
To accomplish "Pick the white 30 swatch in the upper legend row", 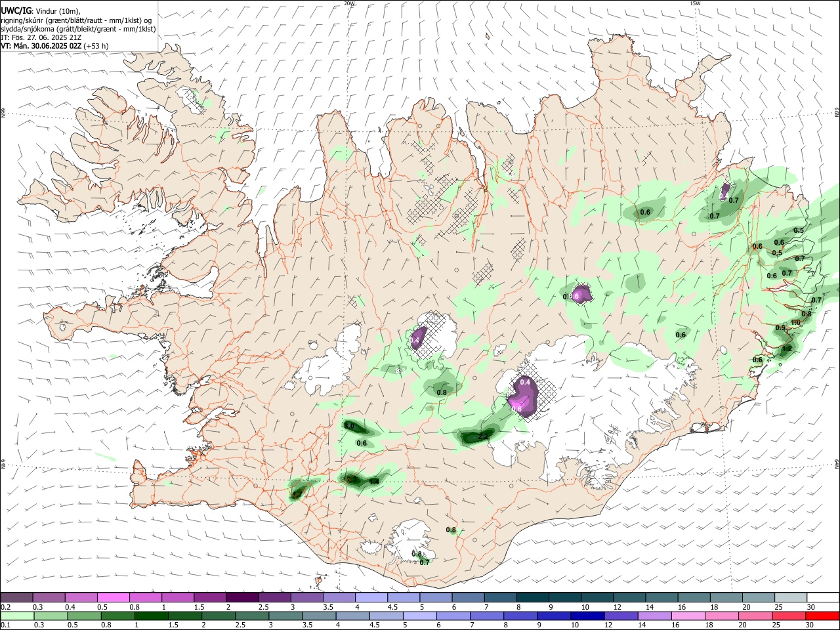I will click(823, 597).
